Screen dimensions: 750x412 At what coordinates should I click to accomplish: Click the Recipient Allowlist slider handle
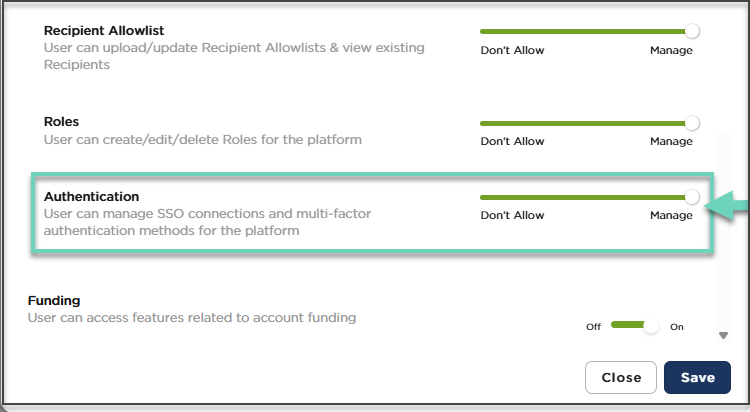point(692,31)
